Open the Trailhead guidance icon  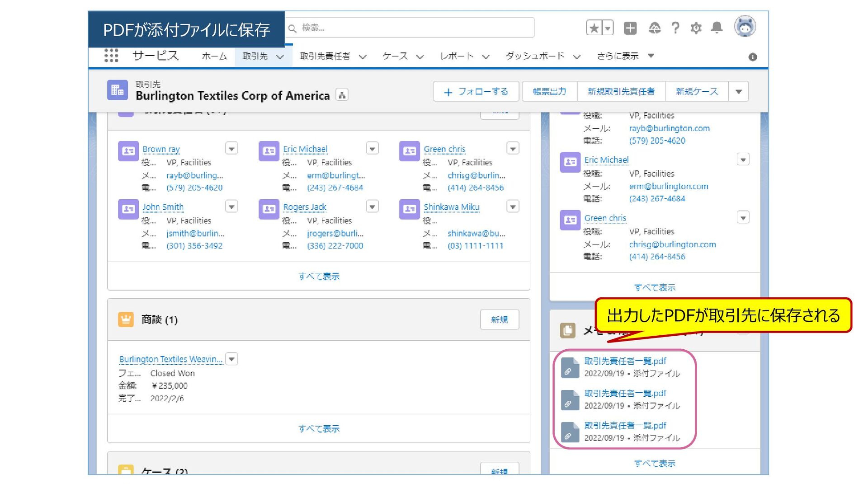click(654, 28)
